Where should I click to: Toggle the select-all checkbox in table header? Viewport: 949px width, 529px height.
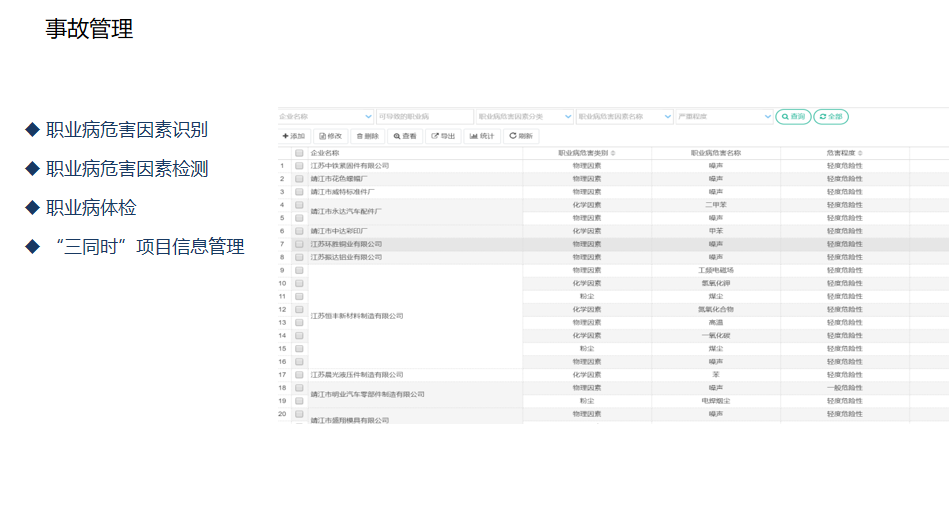299,153
